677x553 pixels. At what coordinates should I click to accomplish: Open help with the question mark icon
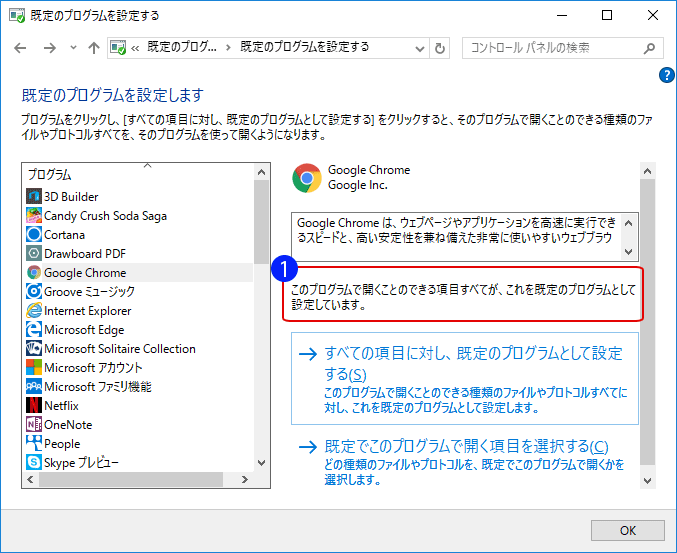[667, 75]
